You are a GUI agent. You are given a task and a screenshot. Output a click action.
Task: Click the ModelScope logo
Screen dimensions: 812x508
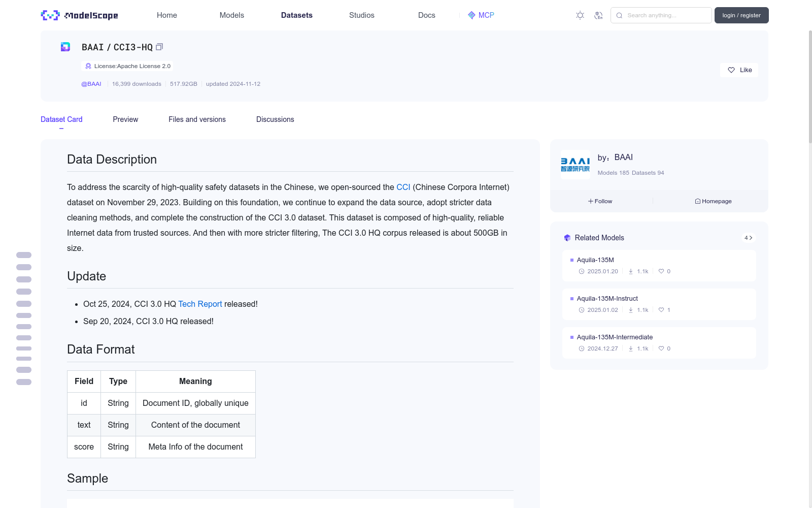tap(79, 15)
